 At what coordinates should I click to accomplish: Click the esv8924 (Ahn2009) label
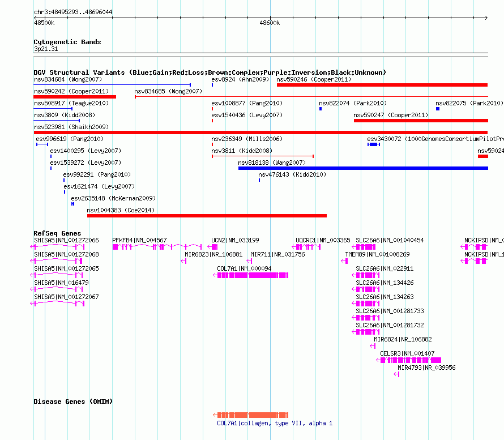click(x=240, y=79)
